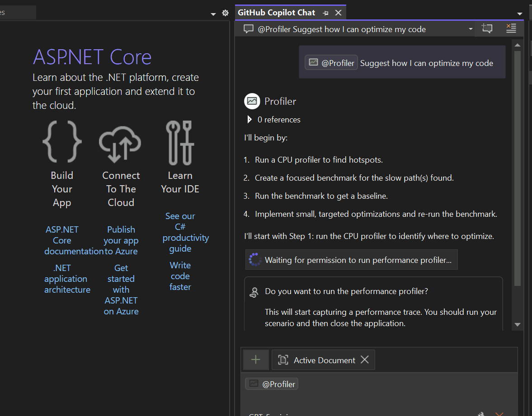Click the @Profiler chip in input box
This screenshot has height=416, width=532.
272,384
